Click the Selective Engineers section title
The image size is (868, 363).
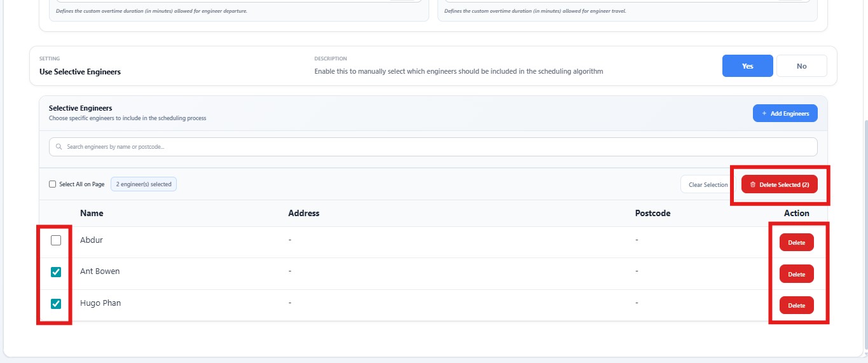pyautogui.click(x=81, y=108)
